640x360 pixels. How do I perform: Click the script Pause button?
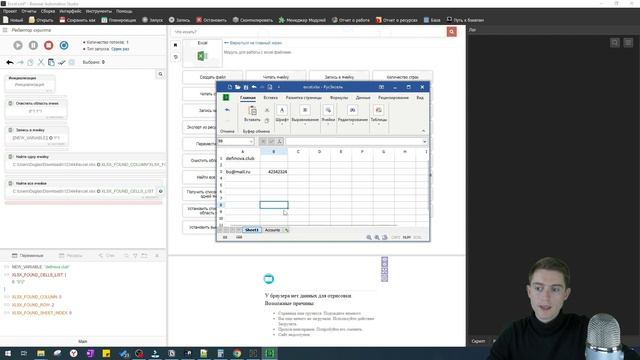pyautogui.click(x=33, y=45)
